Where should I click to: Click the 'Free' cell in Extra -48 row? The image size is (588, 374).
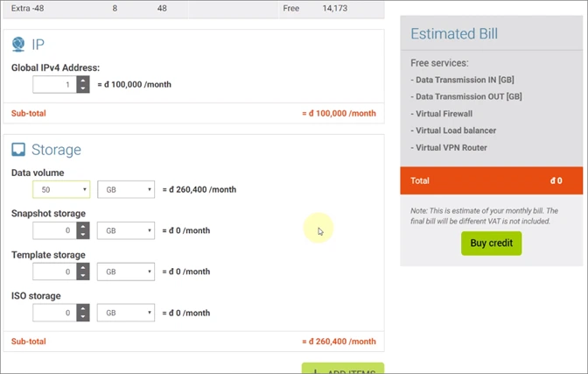pyautogui.click(x=291, y=8)
